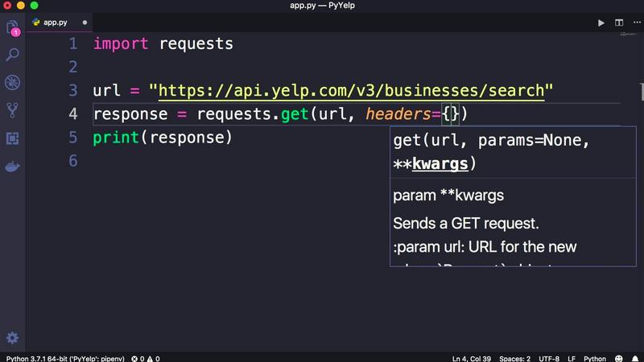This screenshot has width=644, height=362.
Task: Open the feedback smiley in the status bar
Action: pos(619,358)
